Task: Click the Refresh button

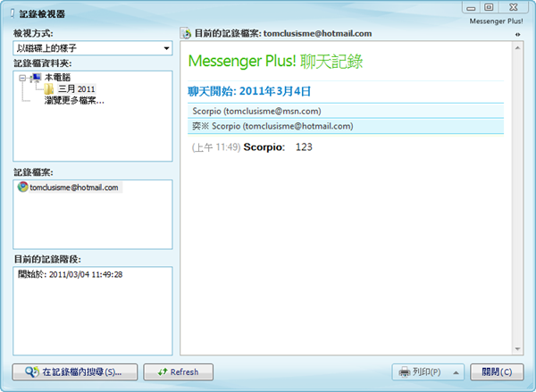Action: (x=178, y=371)
